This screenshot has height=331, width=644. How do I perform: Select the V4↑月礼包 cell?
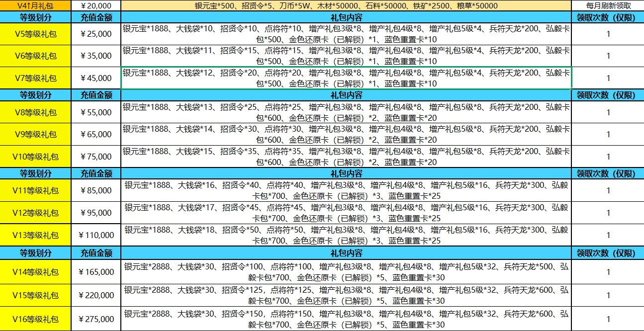tap(35, 6)
